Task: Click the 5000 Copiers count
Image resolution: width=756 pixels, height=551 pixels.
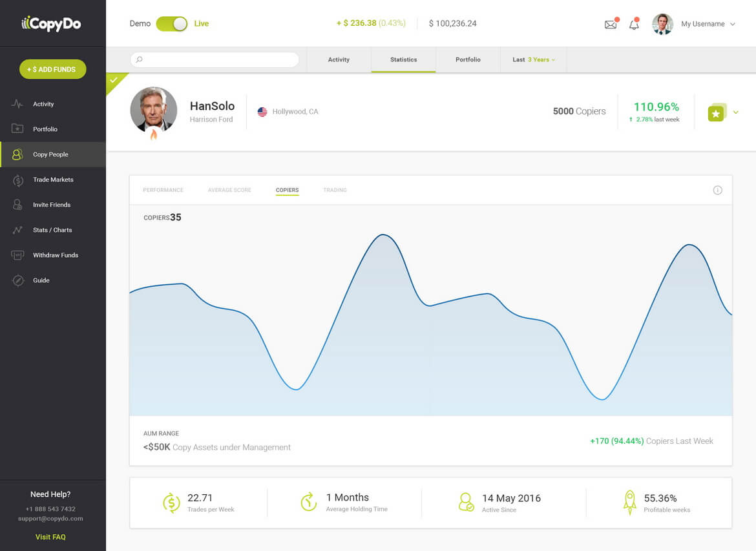Action: [x=579, y=111]
